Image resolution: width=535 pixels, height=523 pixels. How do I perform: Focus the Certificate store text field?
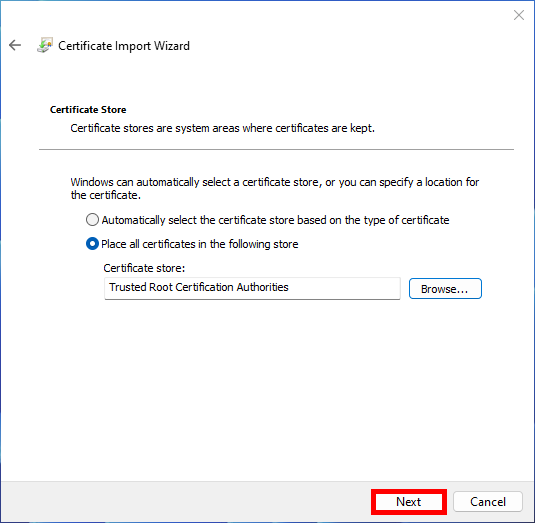pyautogui.click(x=252, y=288)
